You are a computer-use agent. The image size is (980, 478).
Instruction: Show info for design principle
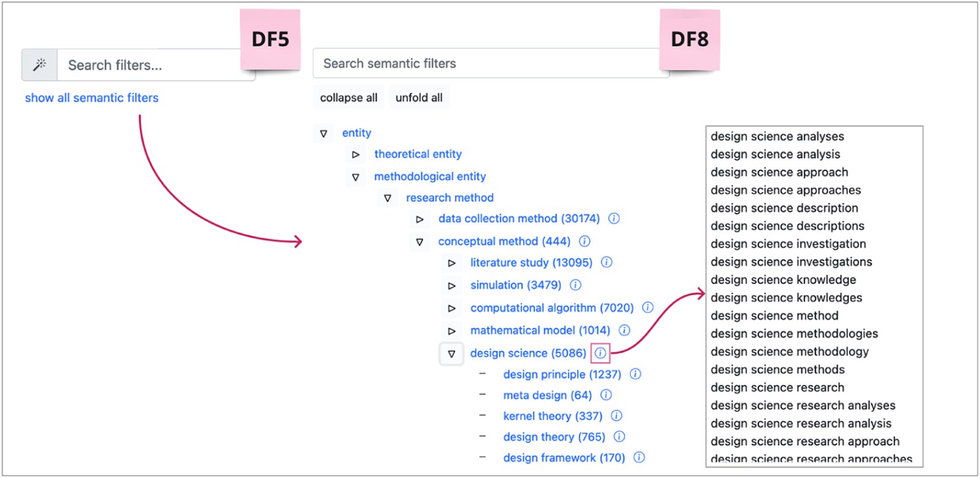pos(636,374)
